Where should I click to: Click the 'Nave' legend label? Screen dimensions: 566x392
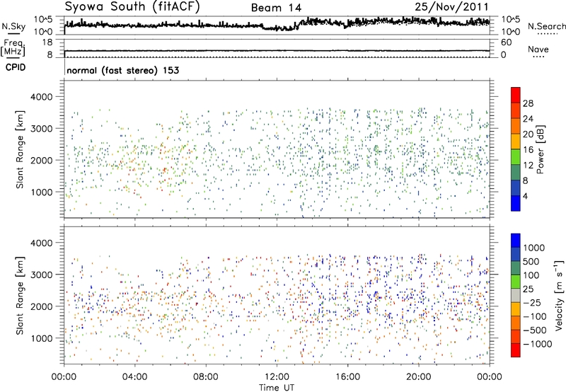(538, 50)
